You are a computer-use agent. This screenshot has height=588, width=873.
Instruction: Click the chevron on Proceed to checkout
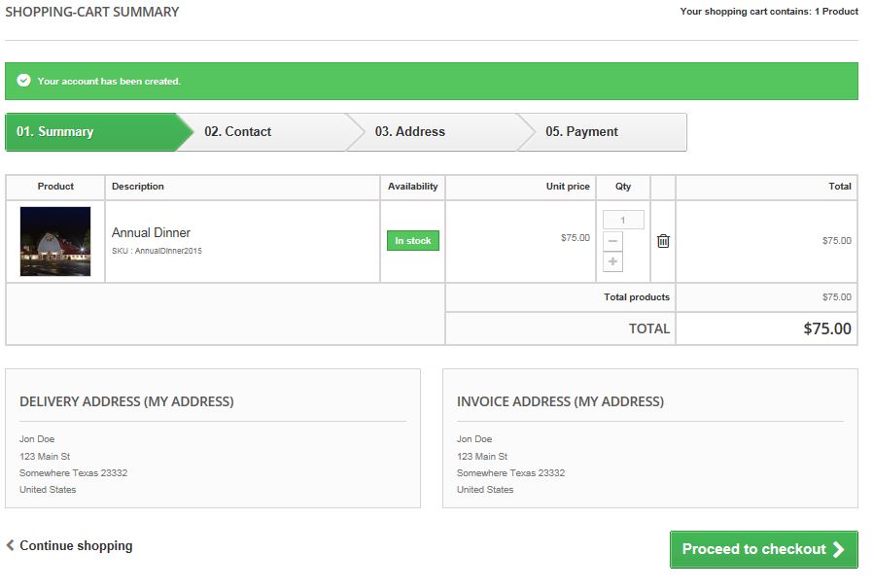(838, 549)
